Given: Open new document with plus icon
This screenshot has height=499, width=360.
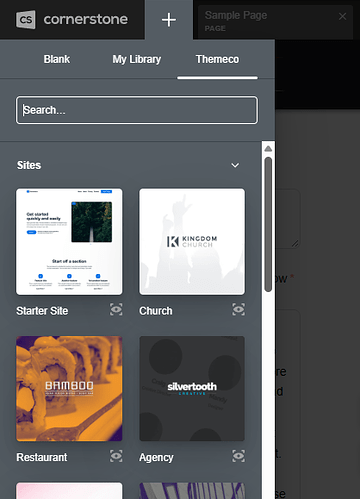Looking at the screenshot, I should click(169, 20).
